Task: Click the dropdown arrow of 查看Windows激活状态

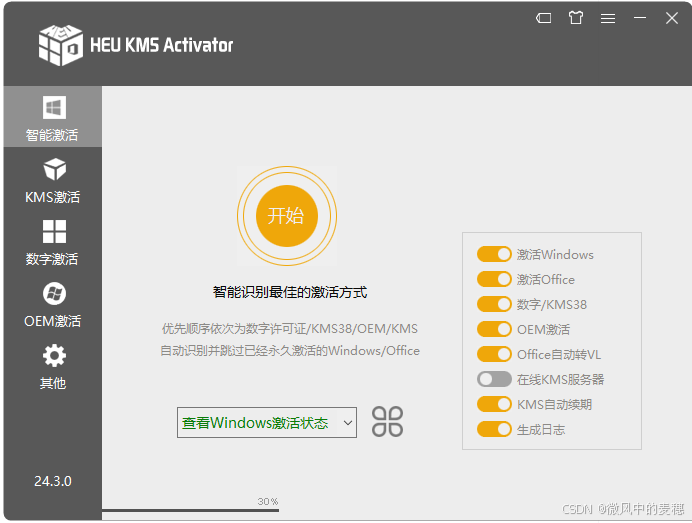Action: point(348,423)
